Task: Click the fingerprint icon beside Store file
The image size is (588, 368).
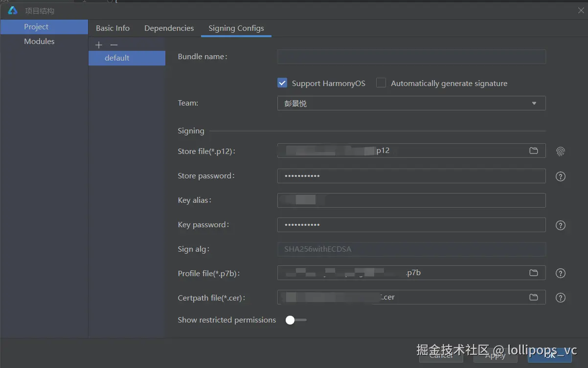Action: click(561, 152)
